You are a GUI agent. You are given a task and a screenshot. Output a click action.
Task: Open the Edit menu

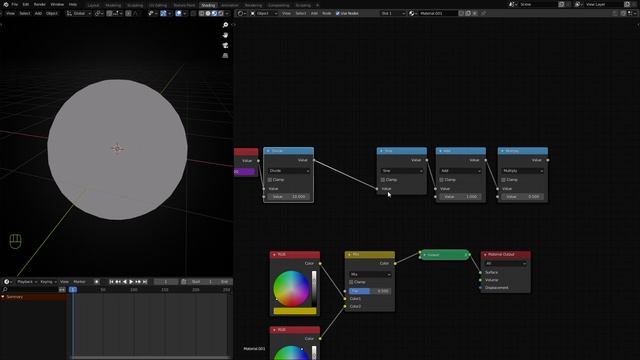(x=26, y=4)
